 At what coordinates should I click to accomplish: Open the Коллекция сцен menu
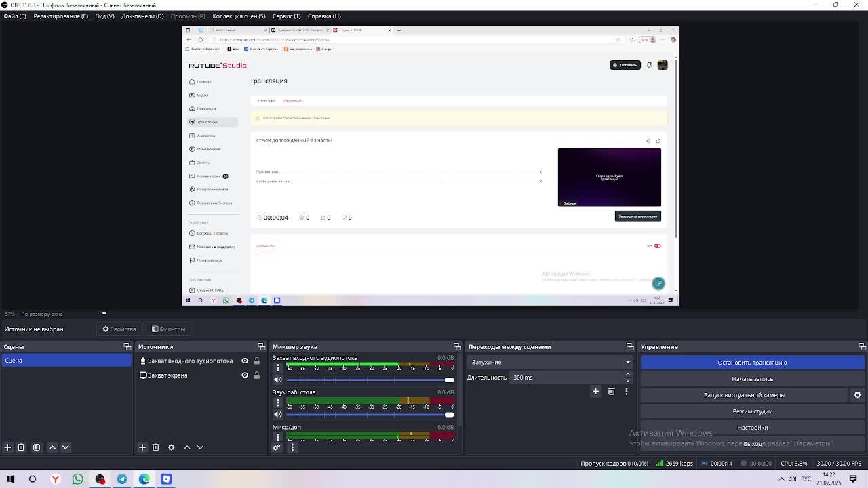[x=239, y=16]
